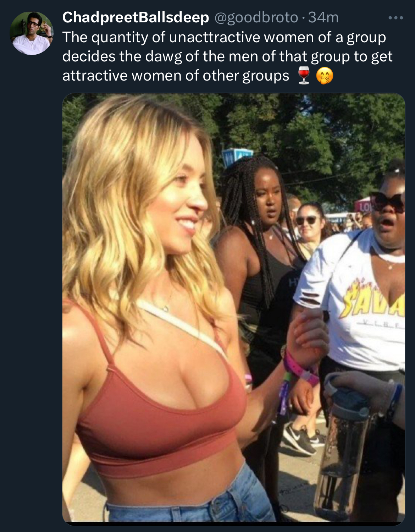Click the @goodbroto handle
Image resolution: width=415 pixels, height=532 pixels.
[x=256, y=17]
